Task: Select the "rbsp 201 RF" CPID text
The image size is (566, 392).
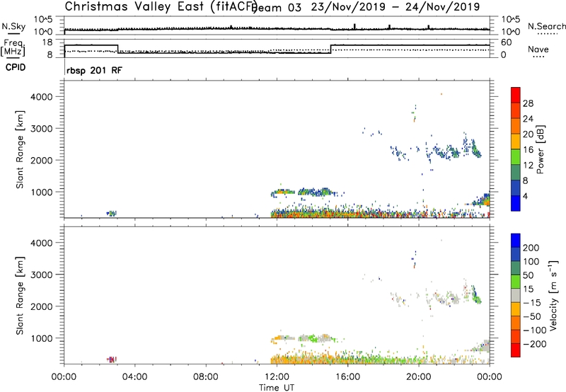Action: pos(94,70)
